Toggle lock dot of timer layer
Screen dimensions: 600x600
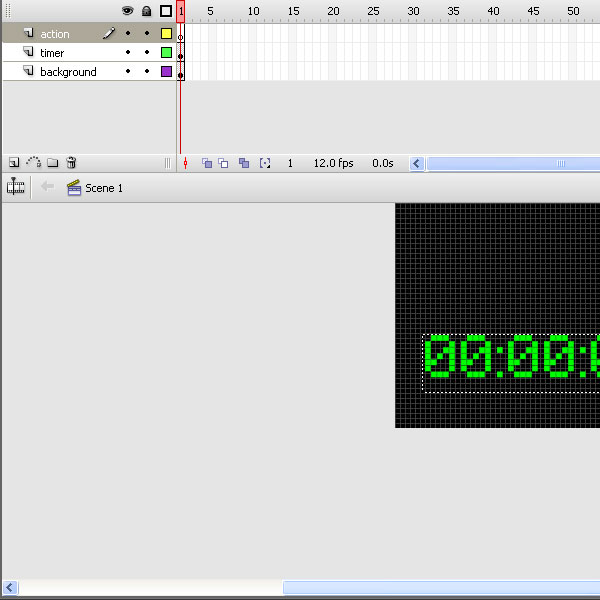[147, 52]
